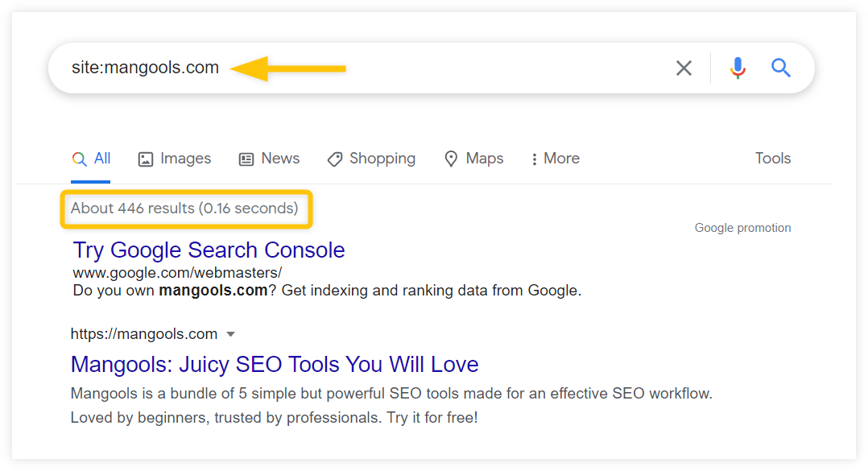Click the About 446 results count text
The image size is (868, 471).
pyautogui.click(x=184, y=209)
